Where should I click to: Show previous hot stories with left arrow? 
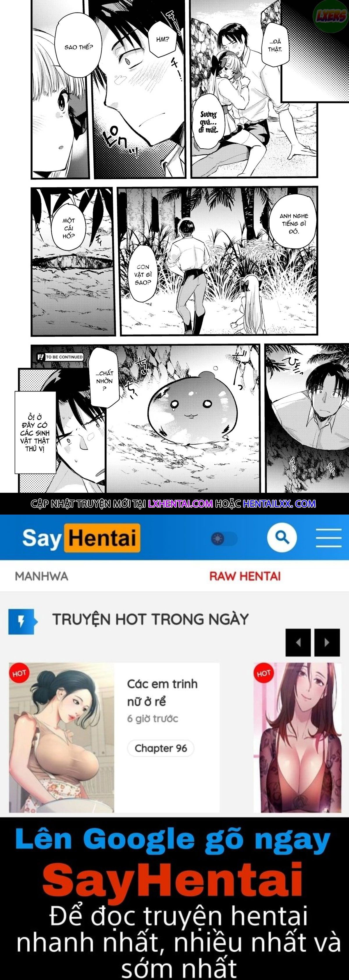(298, 643)
